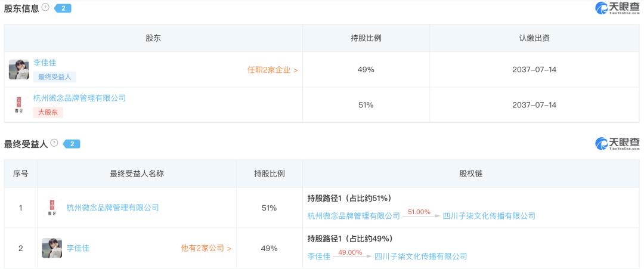
Task: Click 四川子柒文化传播有限公司 in 49% equity path
Action: coord(420,256)
